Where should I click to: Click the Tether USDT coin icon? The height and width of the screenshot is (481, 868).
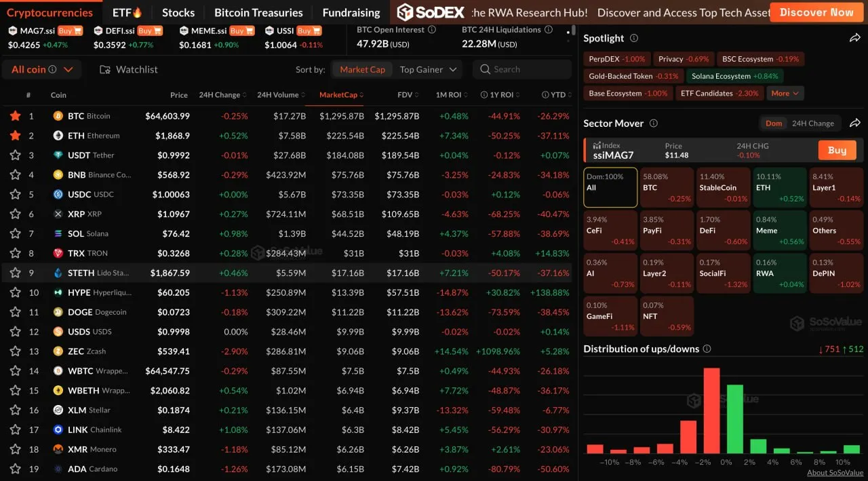coord(58,155)
